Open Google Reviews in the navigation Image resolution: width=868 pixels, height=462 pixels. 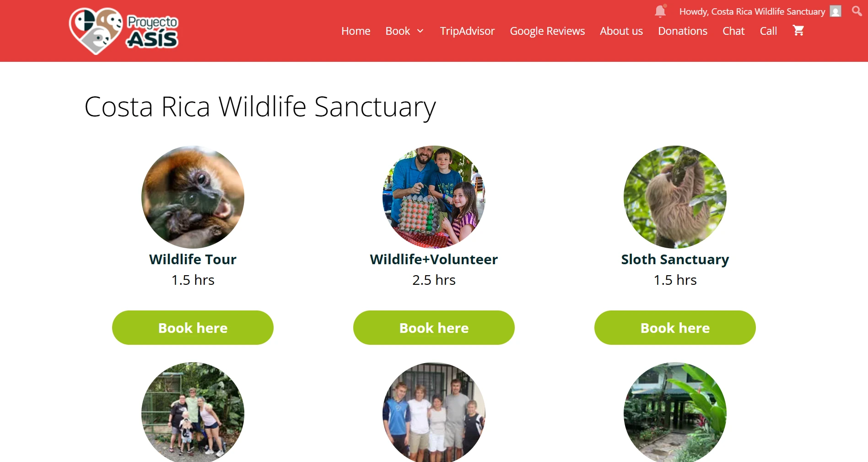pyautogui.click(x=547, y=31)
